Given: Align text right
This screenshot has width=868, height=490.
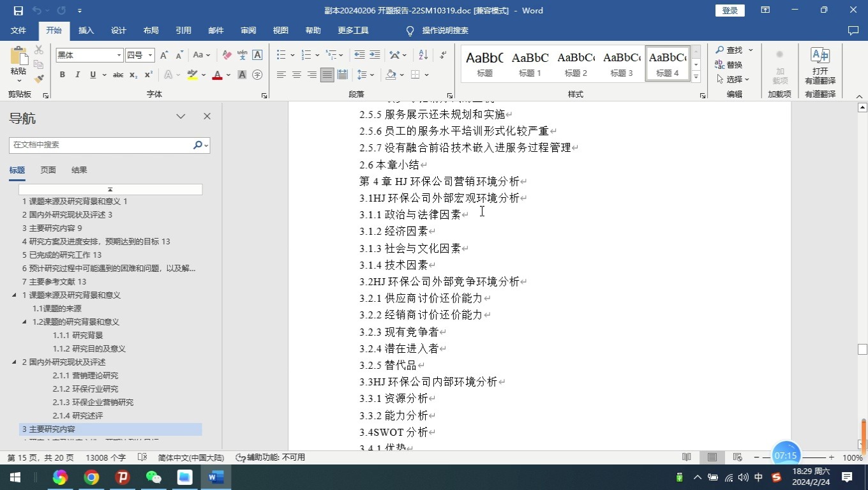Looking at the screenshot, I should tap(311, 75).
